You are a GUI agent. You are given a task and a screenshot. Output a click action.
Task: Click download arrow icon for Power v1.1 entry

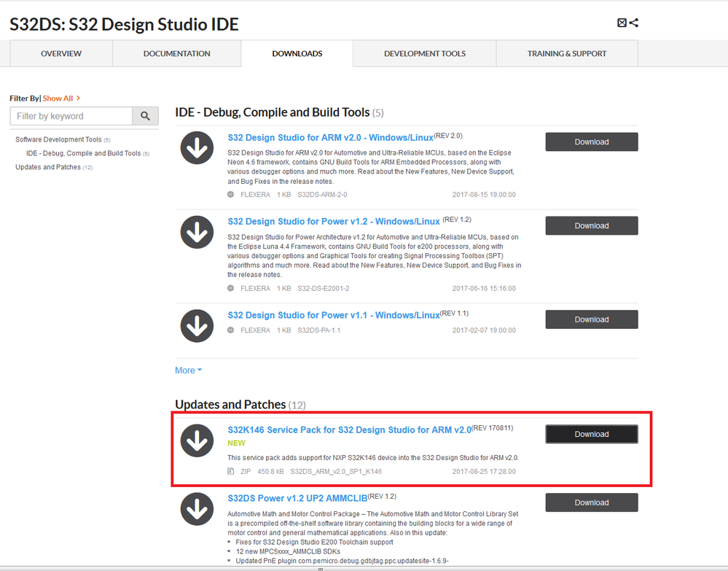point(197,326)
